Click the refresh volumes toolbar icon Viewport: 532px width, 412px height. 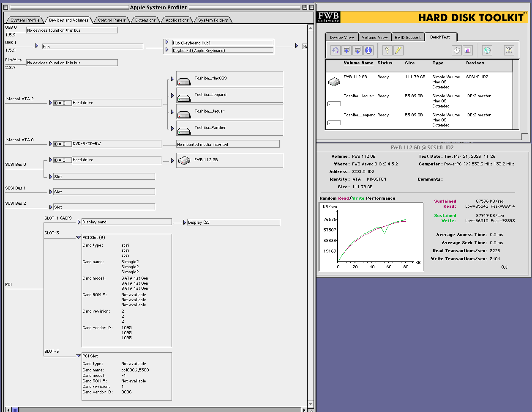(x=336, y=50)
